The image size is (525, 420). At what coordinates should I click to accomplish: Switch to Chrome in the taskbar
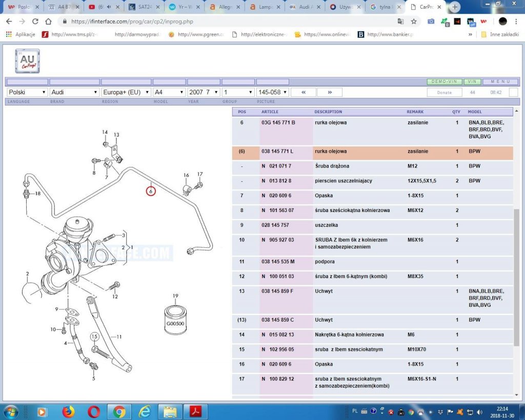119,412
